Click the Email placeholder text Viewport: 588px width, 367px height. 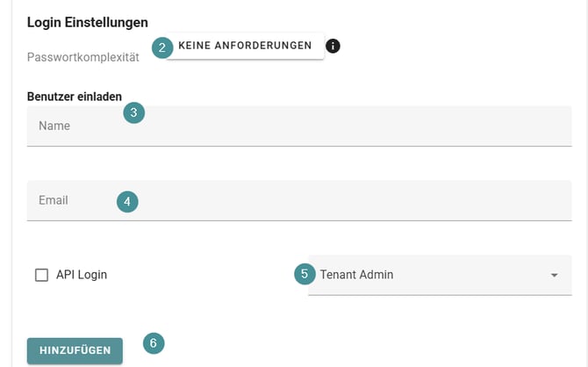pyautogui.click(x=54, y=200)
